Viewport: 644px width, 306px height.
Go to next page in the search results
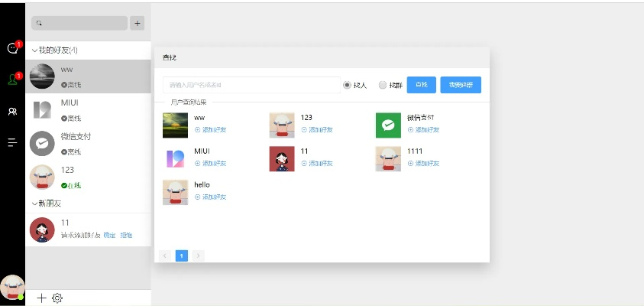pyautogui.click(x=199, y=256)
